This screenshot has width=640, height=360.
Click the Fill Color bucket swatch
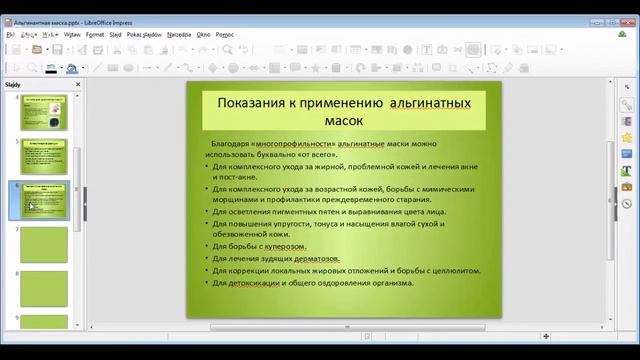(x=72, y=68)
